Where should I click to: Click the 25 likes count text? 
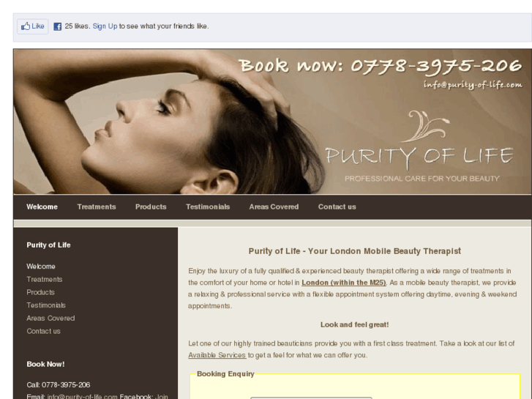point(78,26)
